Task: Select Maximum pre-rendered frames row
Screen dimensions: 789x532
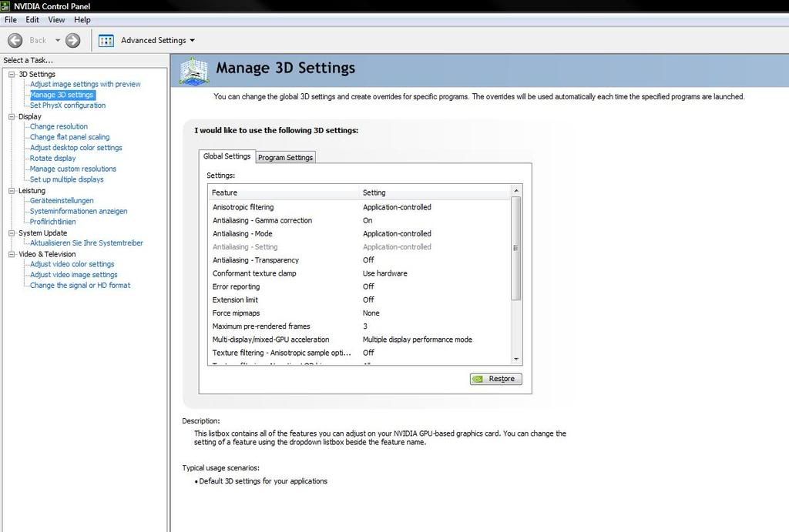Action: pos(359,326)
